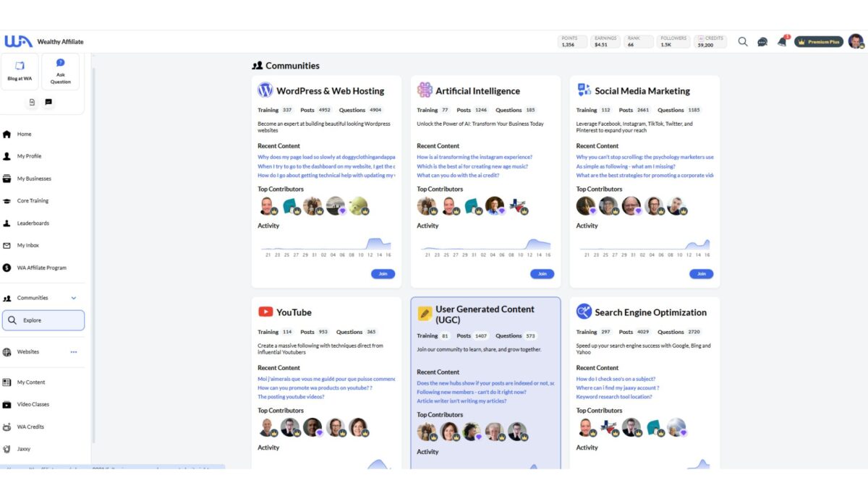Click the My Inbox envelope icon
The image size is (868, 488).
point(7,245)
